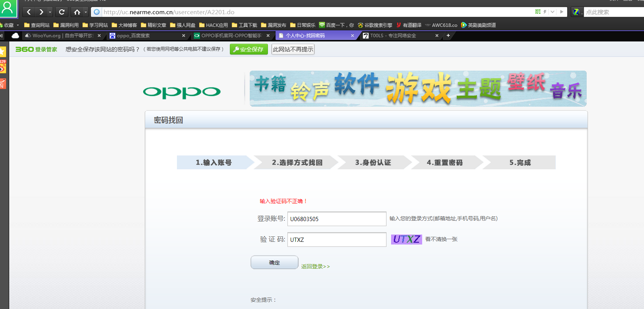Go to the browser home page icon

pos(77,12)
